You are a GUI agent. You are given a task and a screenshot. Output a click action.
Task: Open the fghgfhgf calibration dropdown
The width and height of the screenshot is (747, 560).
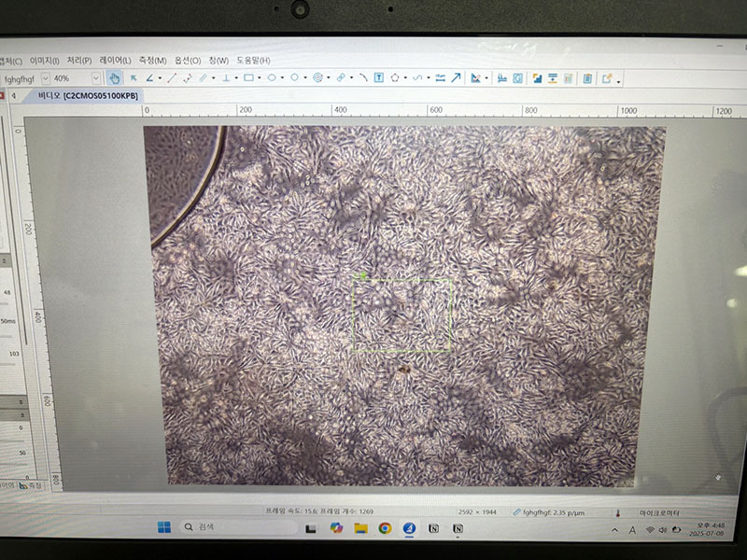click(44, 78)
